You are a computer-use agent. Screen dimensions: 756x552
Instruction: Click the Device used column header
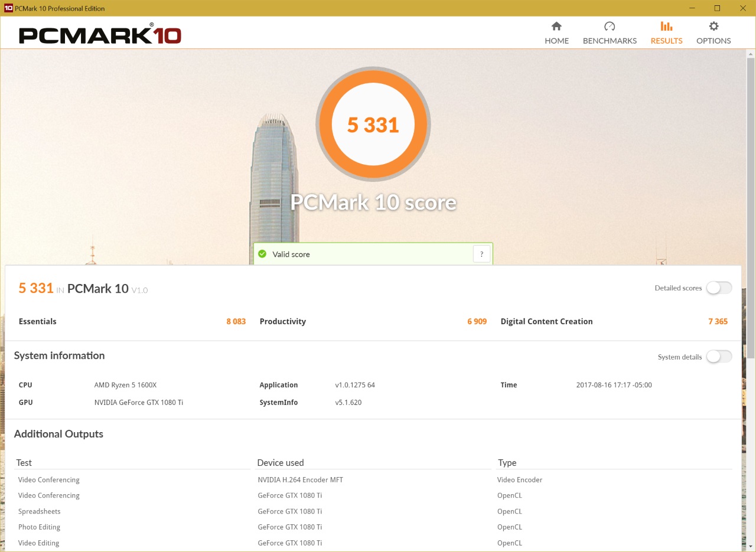pos(281,463)
